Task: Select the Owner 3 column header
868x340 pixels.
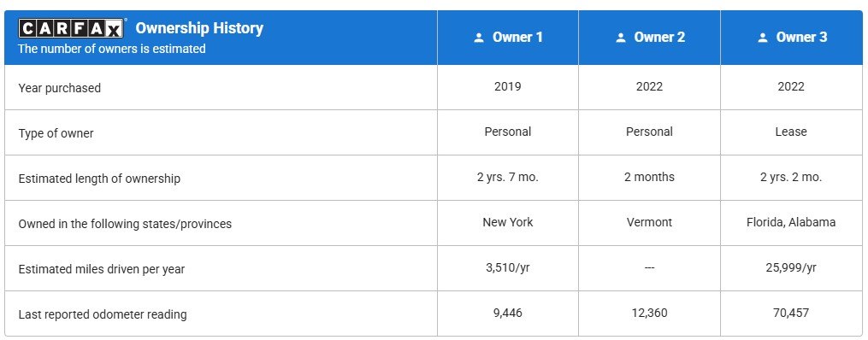Action: (x=791, y=38)
